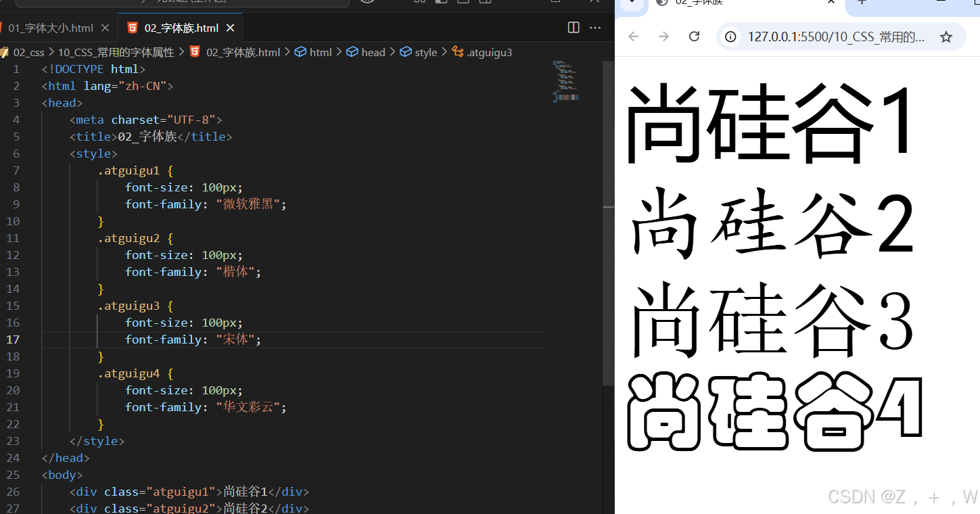Click the browser page info icon

point(730,37)
